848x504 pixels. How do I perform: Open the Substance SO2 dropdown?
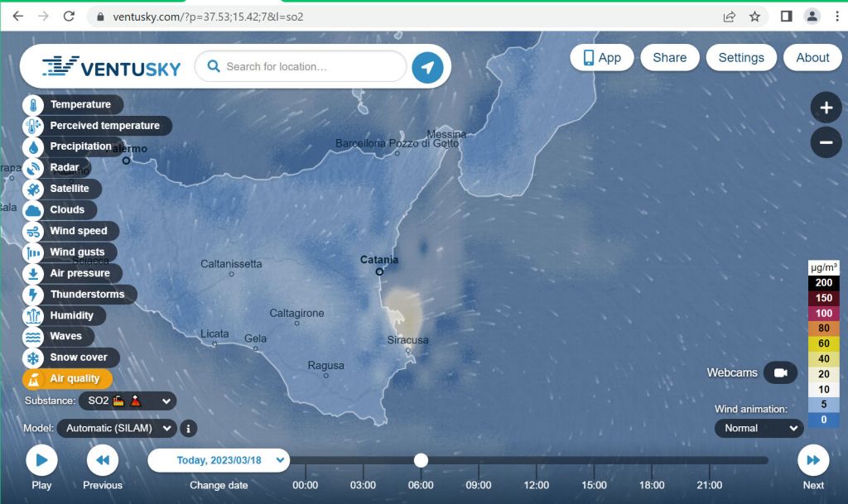pyautogui.click(x=128, y=401)
